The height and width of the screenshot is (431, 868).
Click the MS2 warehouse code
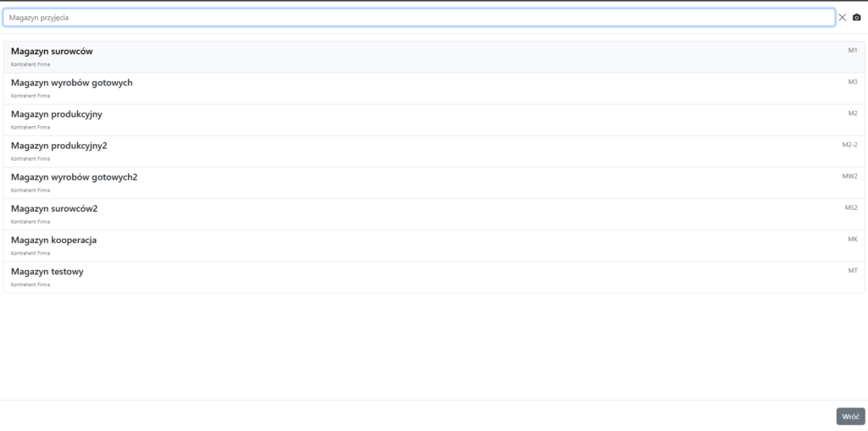851,207
